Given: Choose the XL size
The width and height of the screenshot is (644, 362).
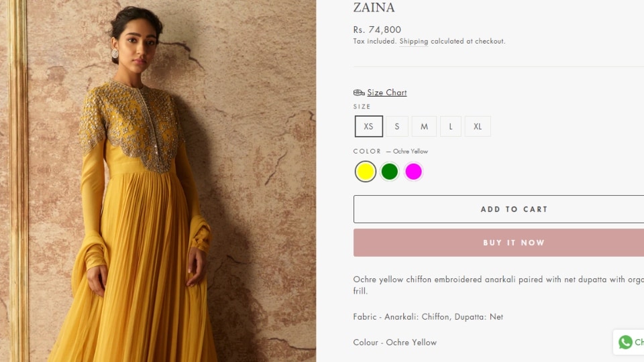Looking at the screenshot, I should point(477,127).
